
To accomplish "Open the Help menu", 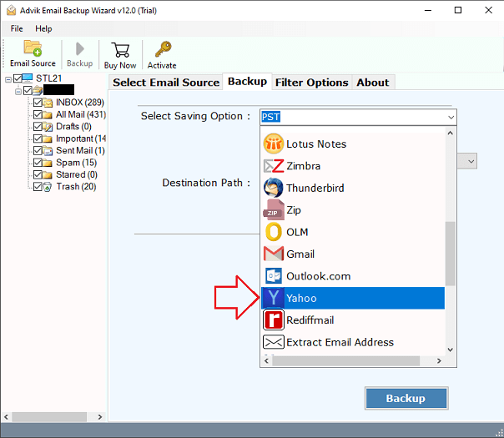I will (43, 28).
